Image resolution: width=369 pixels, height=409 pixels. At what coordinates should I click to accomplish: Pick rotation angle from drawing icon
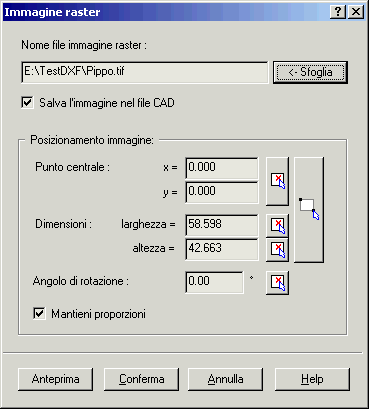coord(277,283)
